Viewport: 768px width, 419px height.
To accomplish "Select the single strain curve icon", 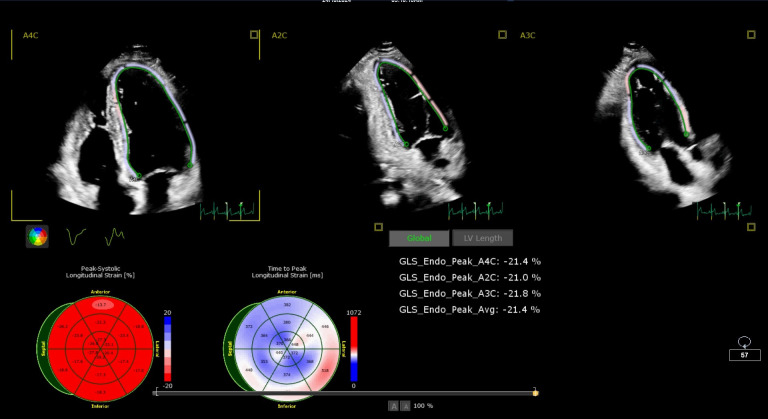I will [75, 237].
